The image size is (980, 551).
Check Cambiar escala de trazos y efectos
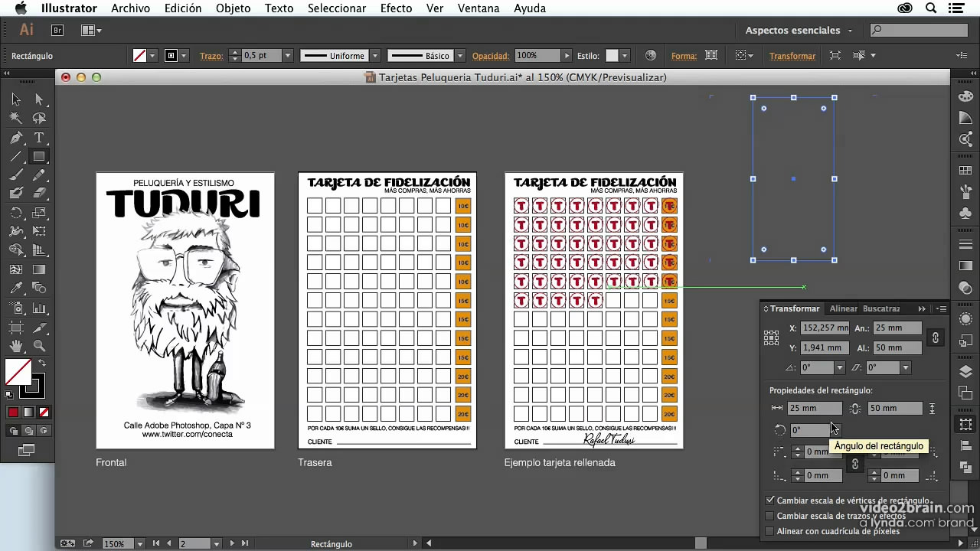point(770,516)
